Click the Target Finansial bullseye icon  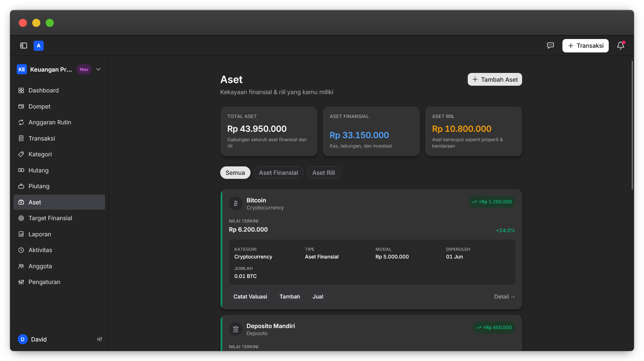[x=21, y=218]
